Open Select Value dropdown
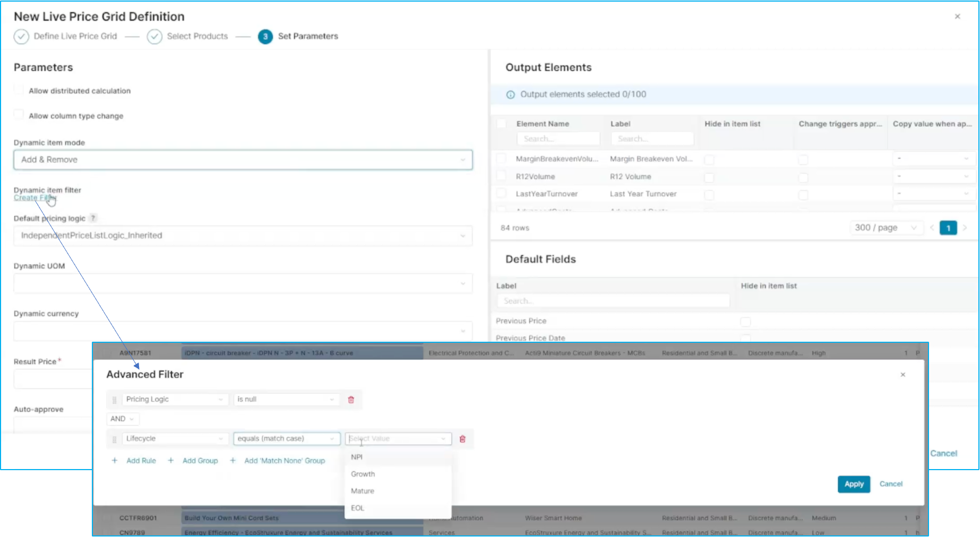The image size is (980, 537). point(398,439)
